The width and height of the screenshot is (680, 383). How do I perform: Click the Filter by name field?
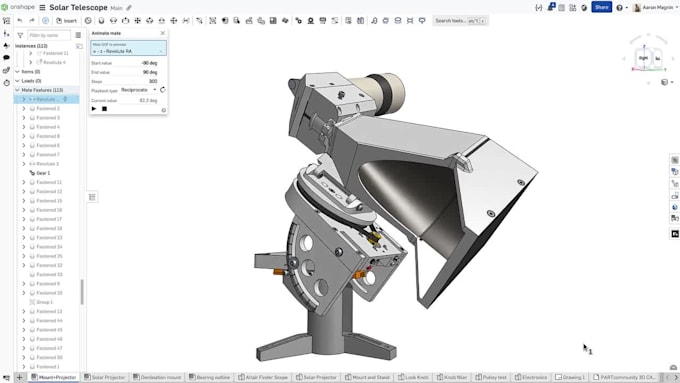pos(49,35)
